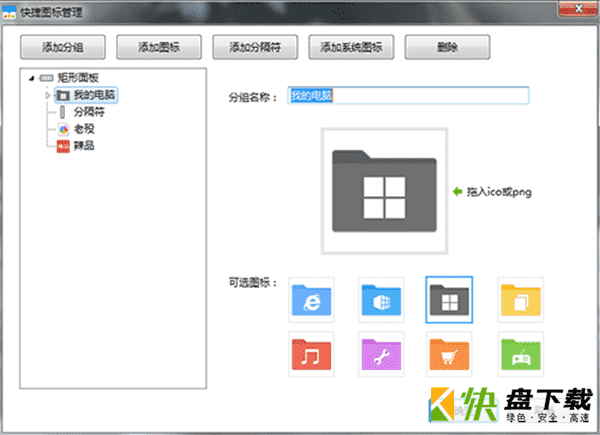Choose the red music folder icon
The height and width of the screenshot is (435, 600).
coord(311,354)
